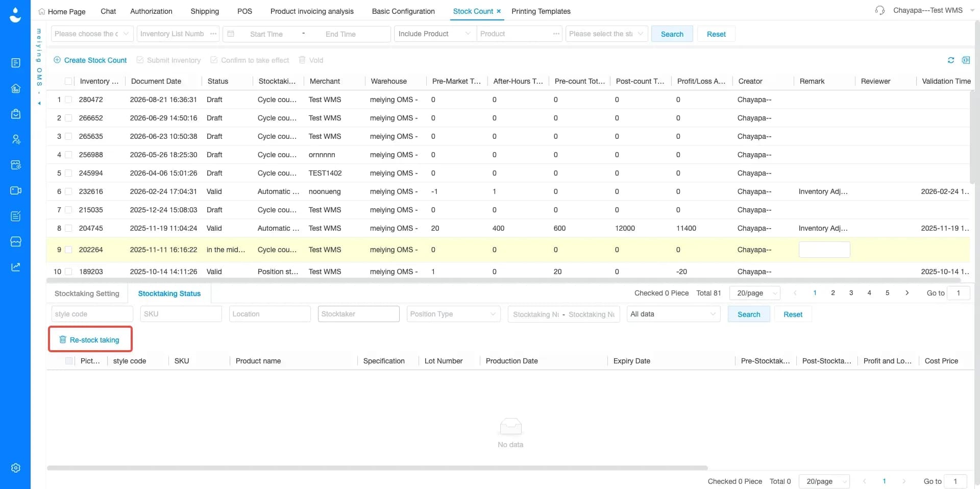Open the Include Product dropdown
980x489 pixels.
[435, 34]
